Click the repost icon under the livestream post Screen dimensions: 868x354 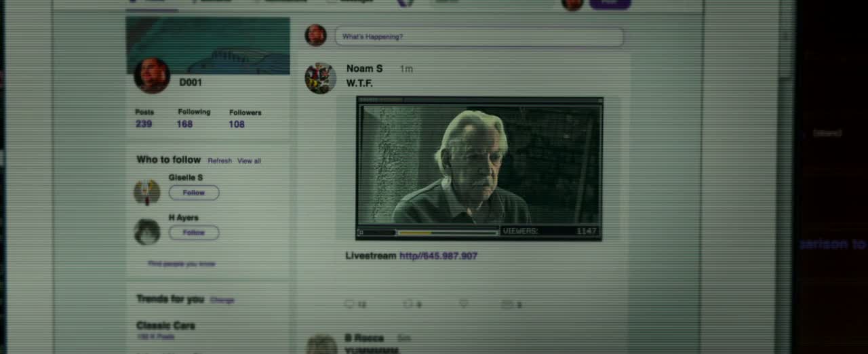408,304
